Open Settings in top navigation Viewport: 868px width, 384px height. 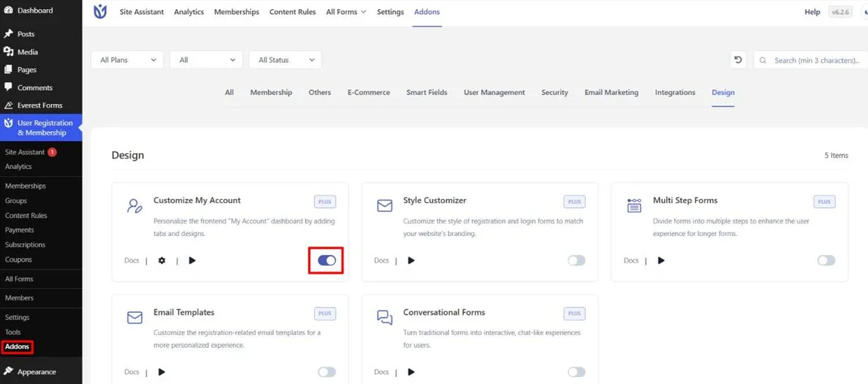(390, 11)
